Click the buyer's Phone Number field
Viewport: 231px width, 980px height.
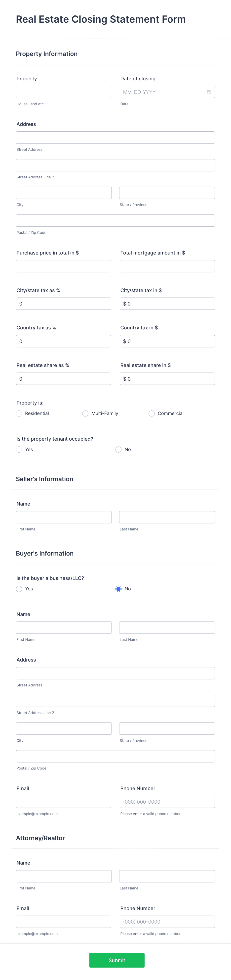pyautogui.click(x=167, y=801)
